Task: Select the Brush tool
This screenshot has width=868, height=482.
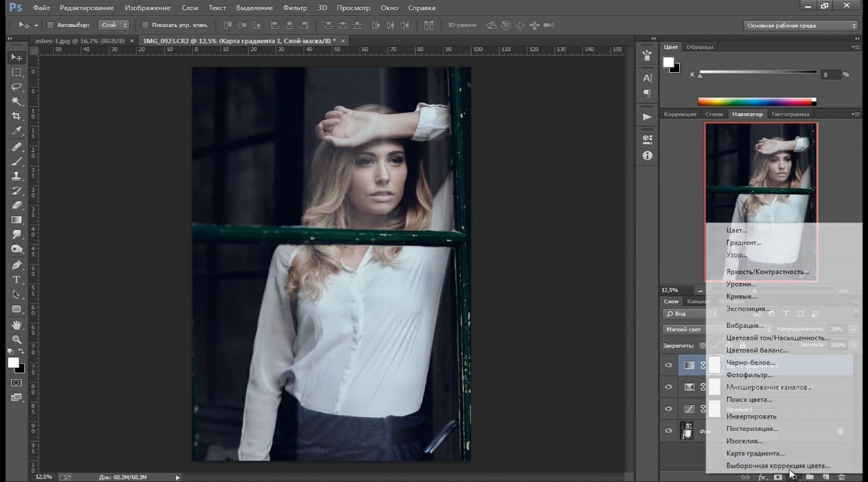Action: click(x=17, y=161)
